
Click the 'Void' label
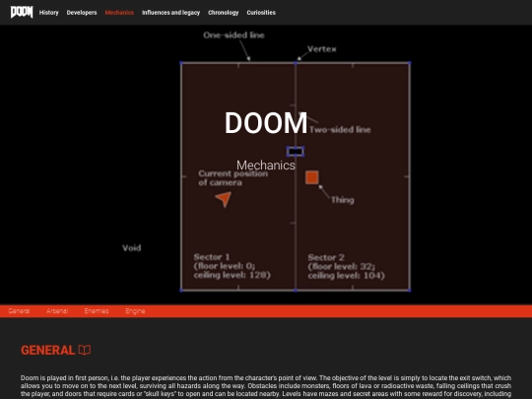tap(132, 248)
